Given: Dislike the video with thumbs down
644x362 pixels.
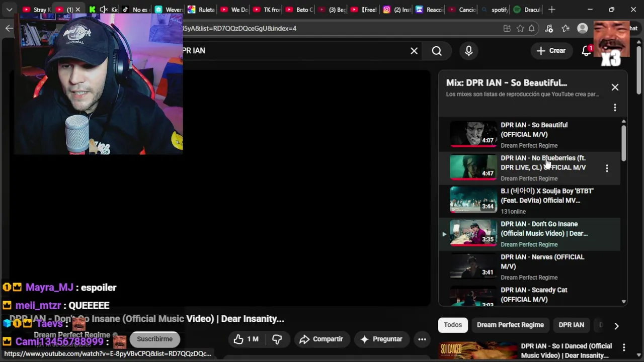Looking at the screenshot, I should 277,339.
